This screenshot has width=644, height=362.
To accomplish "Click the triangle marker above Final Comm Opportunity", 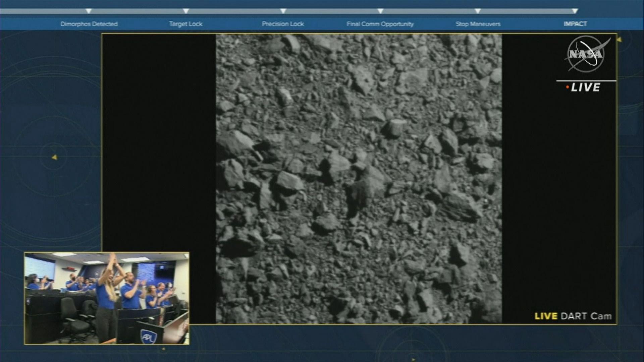I will pos(380,11).
